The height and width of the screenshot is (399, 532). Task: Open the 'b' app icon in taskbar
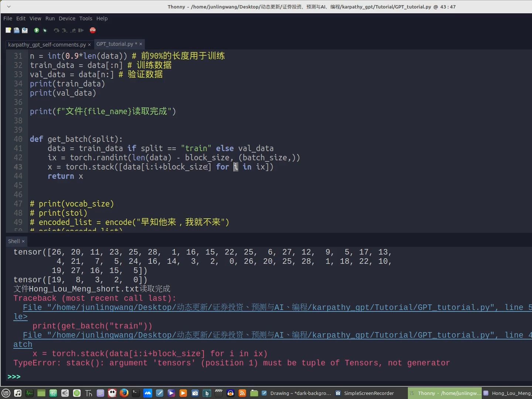click(x=207, y=393)
